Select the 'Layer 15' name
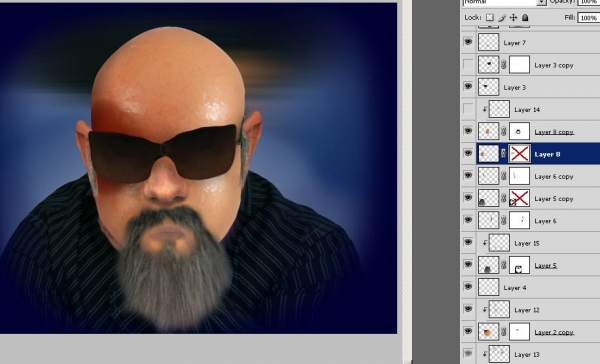Screen dimensions: 600x364 tap(527, 243)
